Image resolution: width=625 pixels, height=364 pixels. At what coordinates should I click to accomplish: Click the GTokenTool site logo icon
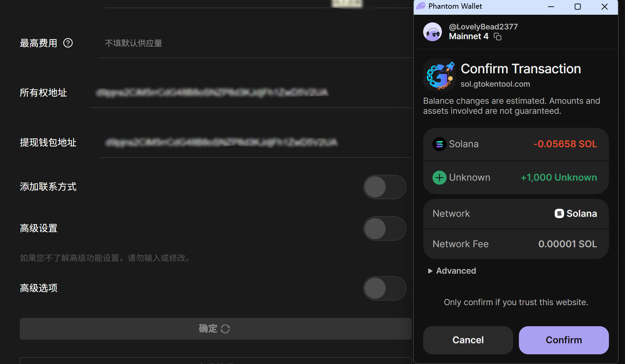tap(440, 75)
